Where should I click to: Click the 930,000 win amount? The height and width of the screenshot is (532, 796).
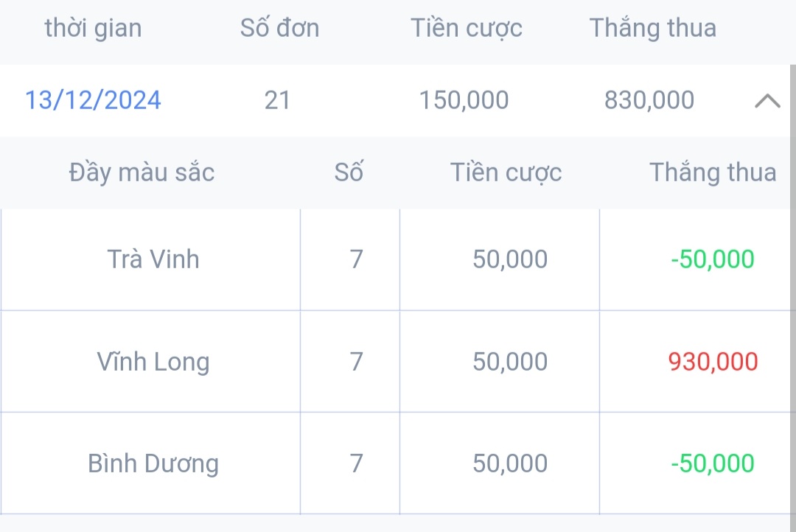[713, 362]
